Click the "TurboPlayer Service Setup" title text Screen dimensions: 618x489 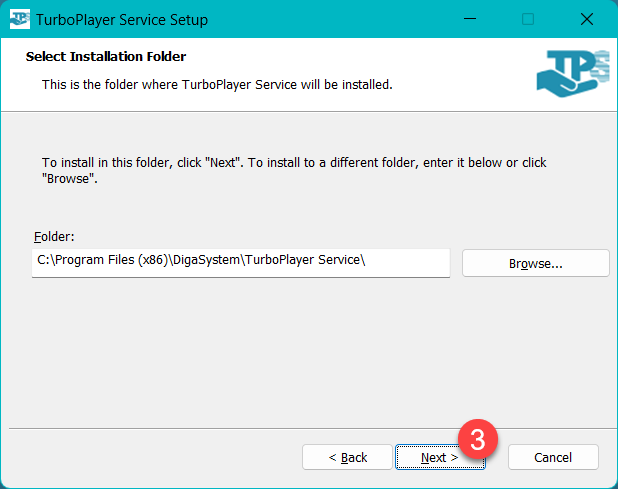point(124,20)
